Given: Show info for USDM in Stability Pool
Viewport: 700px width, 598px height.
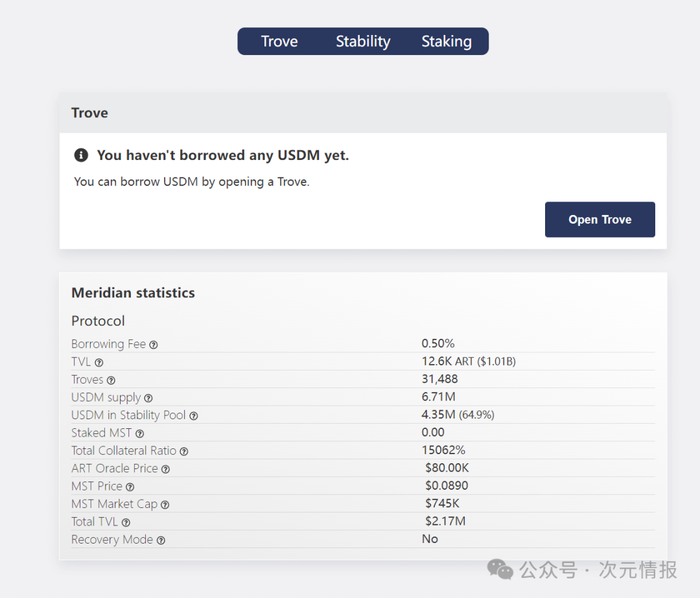Looking at the screenshot, I should coord(193,416).
